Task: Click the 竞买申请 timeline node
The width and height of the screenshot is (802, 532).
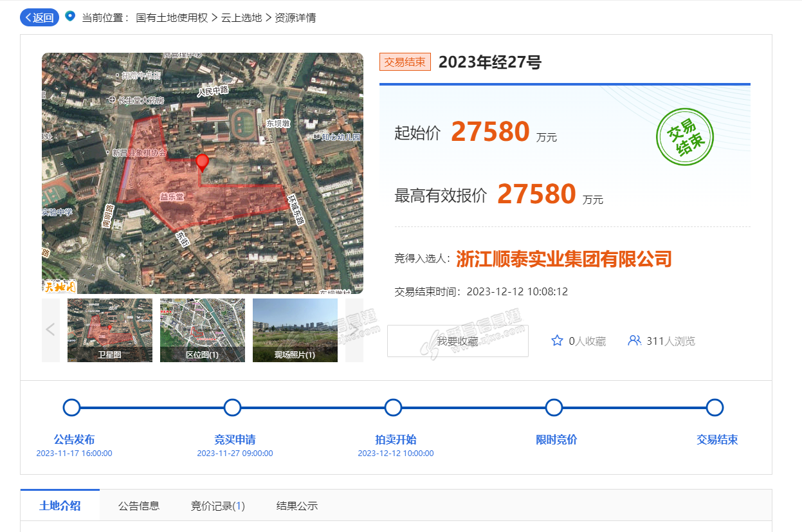Action: (232, 408)
